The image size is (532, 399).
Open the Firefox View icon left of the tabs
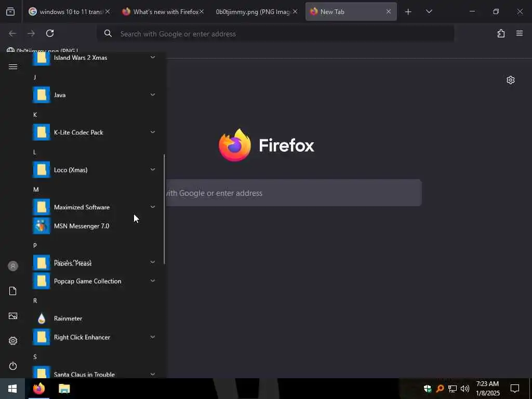tap(10, 11)
